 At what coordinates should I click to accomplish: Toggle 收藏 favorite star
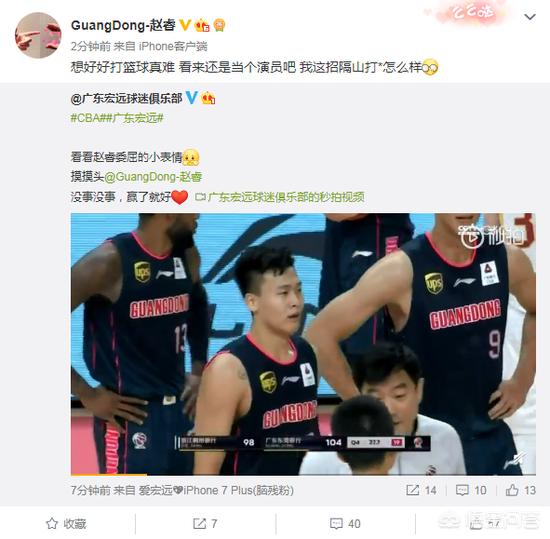click(x=66, y=524)
